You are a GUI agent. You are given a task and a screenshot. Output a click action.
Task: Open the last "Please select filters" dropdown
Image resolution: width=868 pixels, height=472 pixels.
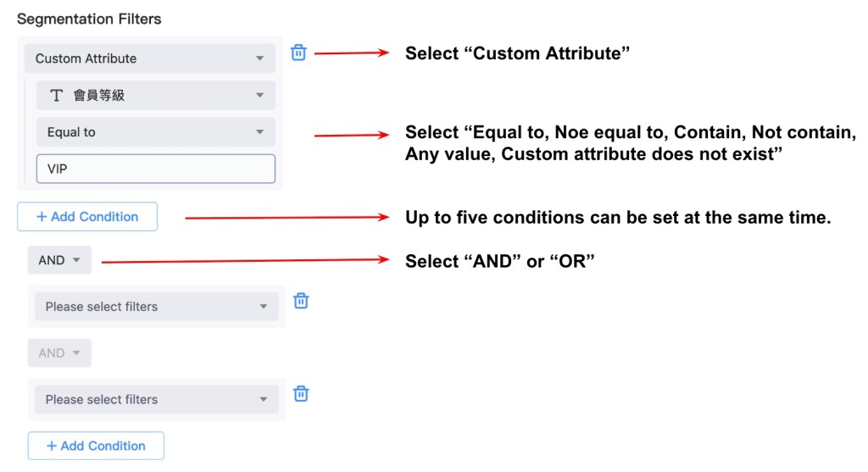(x=157, y=400)
